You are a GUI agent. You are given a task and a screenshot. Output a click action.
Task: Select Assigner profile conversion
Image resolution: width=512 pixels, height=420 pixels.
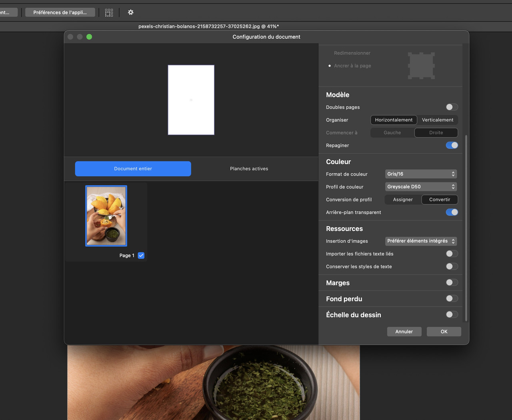coord(403,199)
